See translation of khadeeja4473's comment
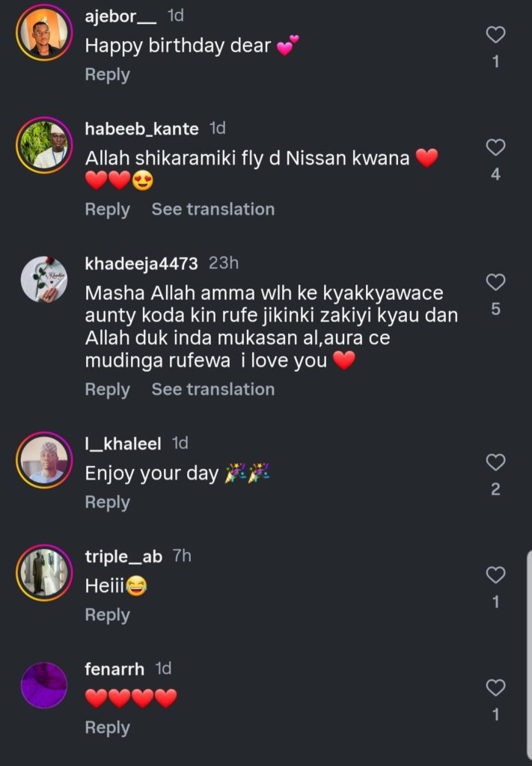 click(x=213, y=390)
